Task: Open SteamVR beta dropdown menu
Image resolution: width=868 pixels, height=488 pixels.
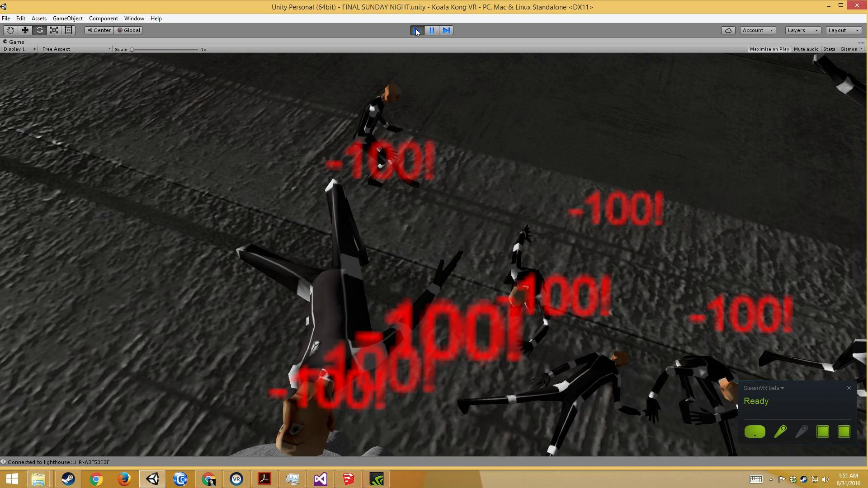Action: pos(764,388)
